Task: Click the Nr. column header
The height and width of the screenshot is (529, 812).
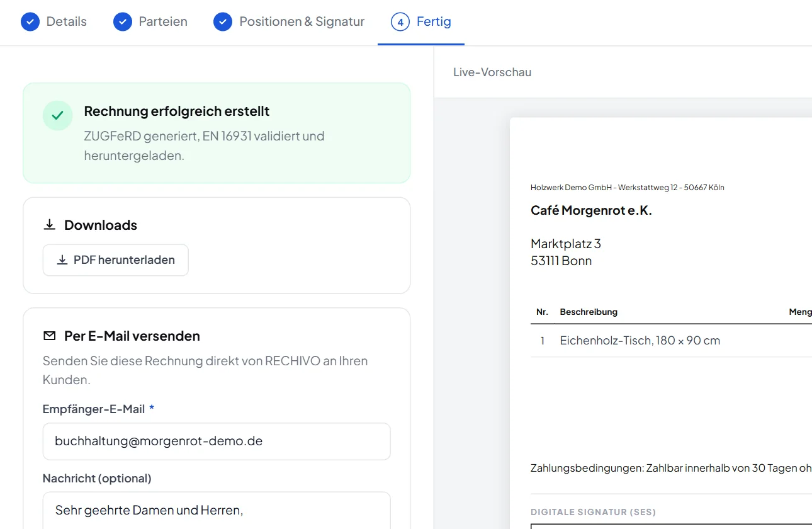Action: (x=542, y=312)
